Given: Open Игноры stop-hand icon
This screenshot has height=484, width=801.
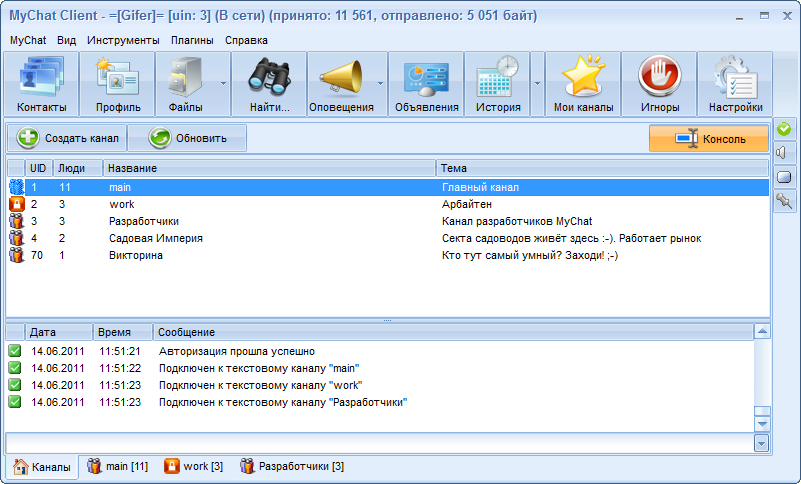Looking at the screenshot, I should pyautogui.click(x=659, y=84).
